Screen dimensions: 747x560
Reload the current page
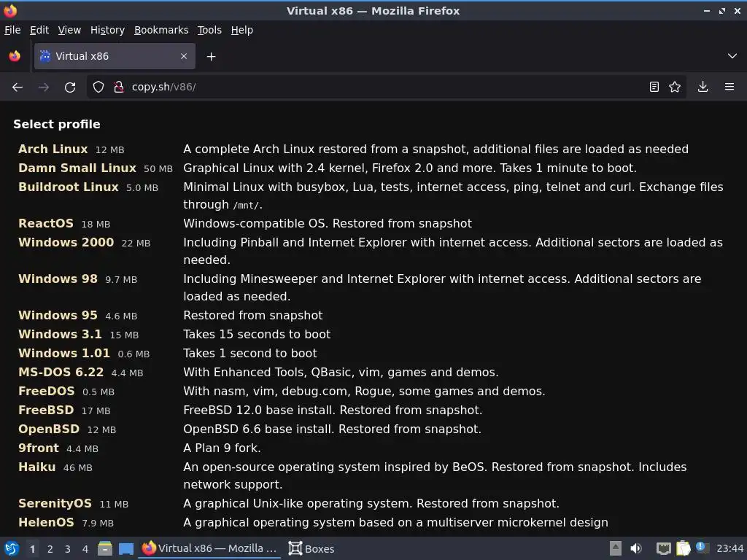pyautogui.click(x=70, y=87)
